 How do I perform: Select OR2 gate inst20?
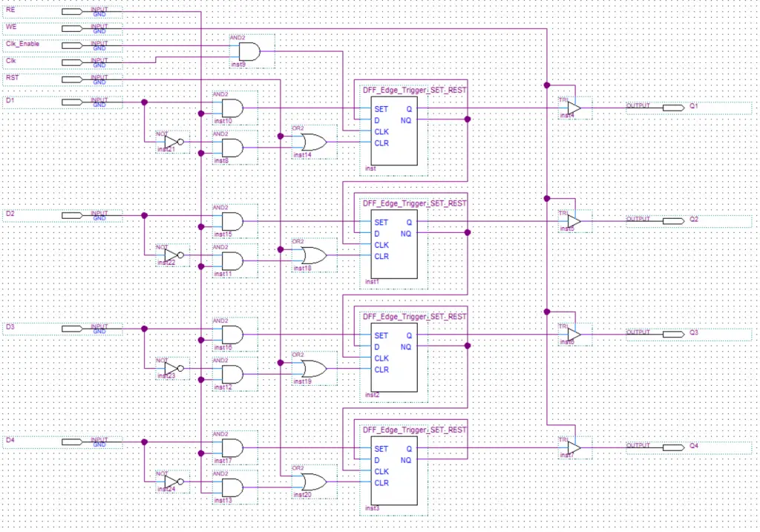pyautogui.click(x=314, y=482)
